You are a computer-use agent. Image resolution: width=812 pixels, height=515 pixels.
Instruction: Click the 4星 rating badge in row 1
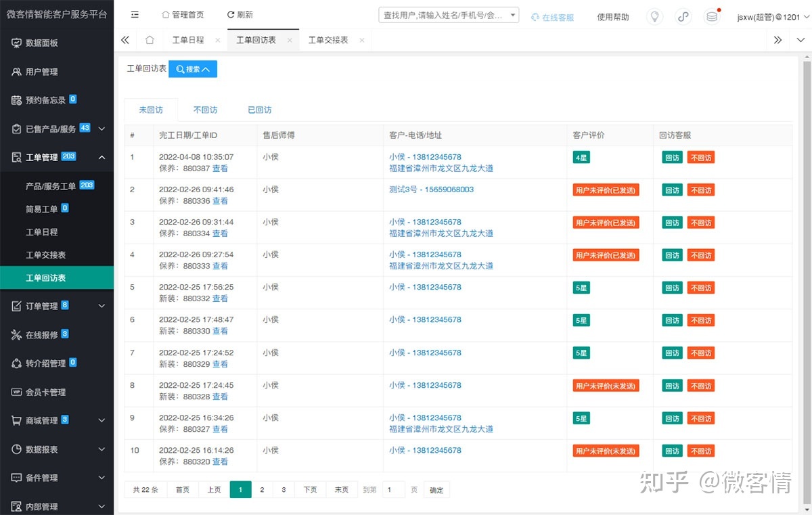coord(581,158)
